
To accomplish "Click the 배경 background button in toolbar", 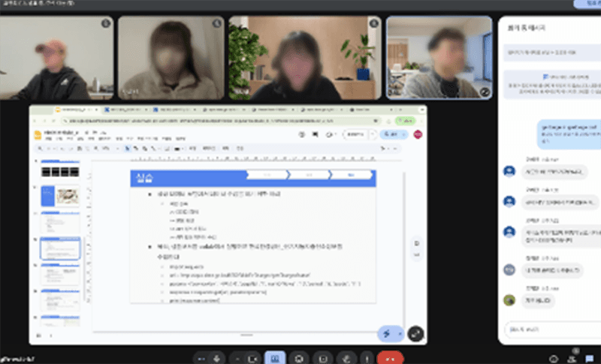I will [x=193, y=149].
